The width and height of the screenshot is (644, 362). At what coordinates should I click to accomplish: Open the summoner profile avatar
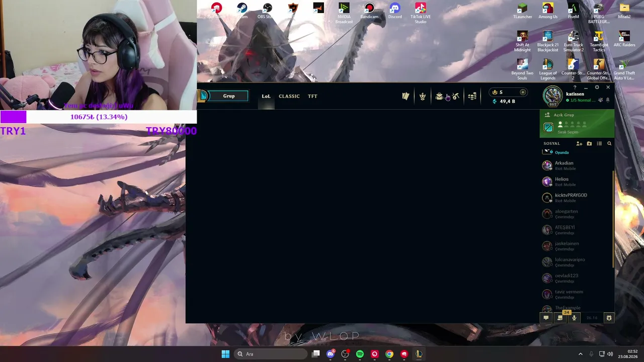click(552, 96)
